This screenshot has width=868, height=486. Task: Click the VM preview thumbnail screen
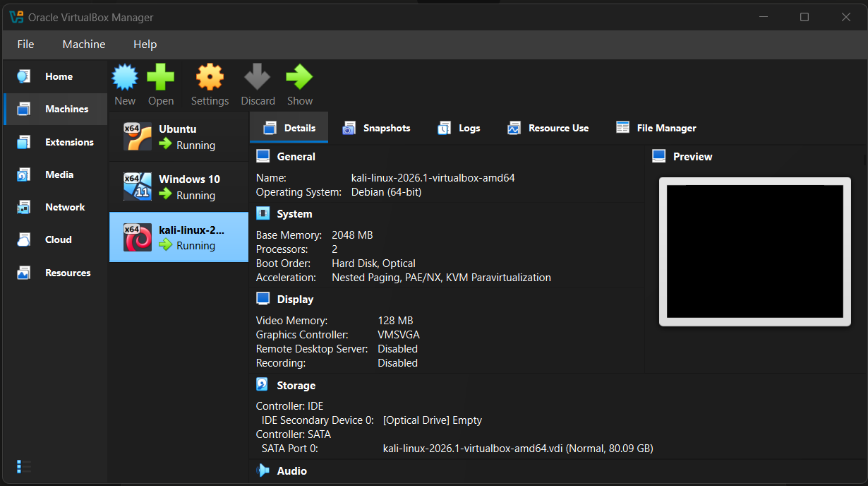(x=755, y=251)
